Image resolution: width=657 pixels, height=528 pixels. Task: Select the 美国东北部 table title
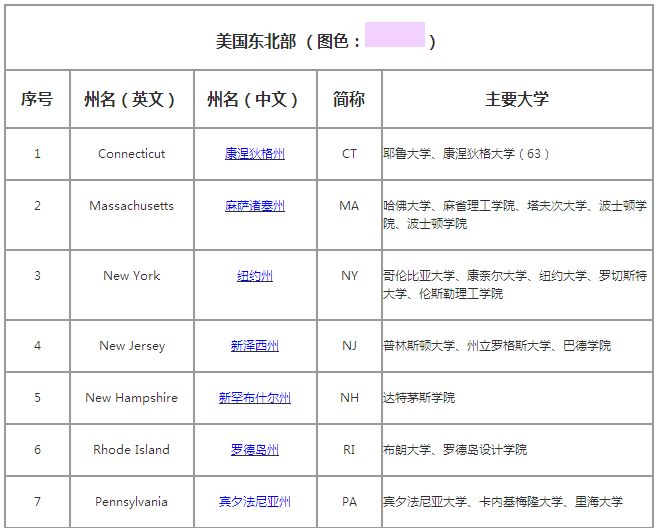click(256, 41)
